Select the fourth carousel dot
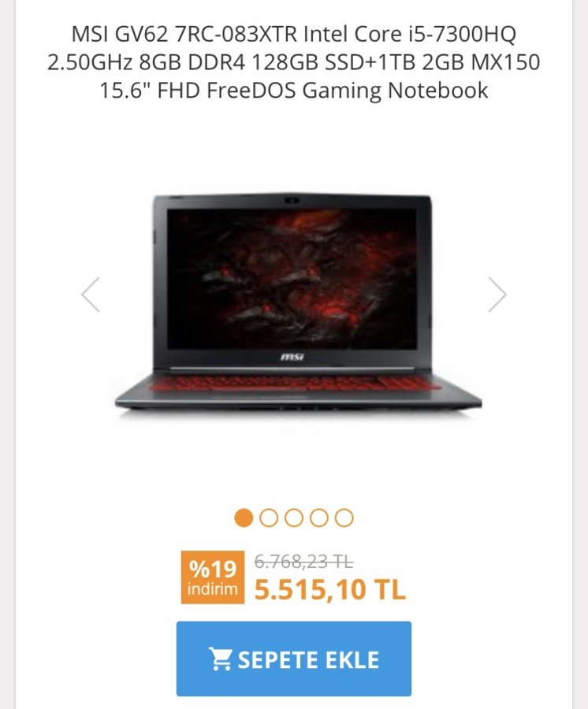 click(319, 518)
